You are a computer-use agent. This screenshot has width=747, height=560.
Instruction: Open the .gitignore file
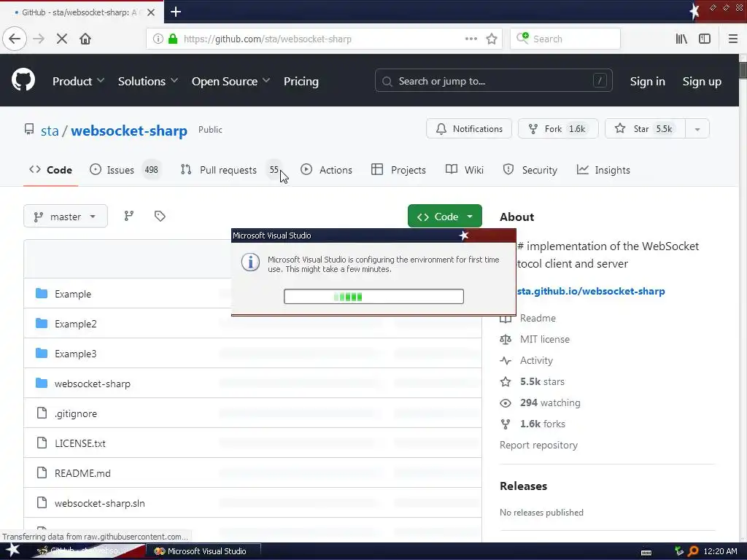[75, 414]
